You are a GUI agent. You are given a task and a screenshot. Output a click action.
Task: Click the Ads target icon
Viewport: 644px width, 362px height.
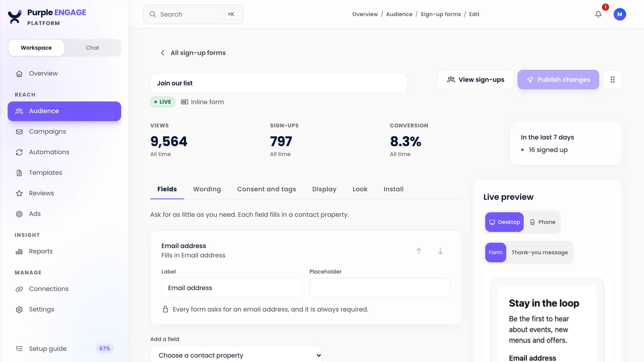(x=19, y=214)
